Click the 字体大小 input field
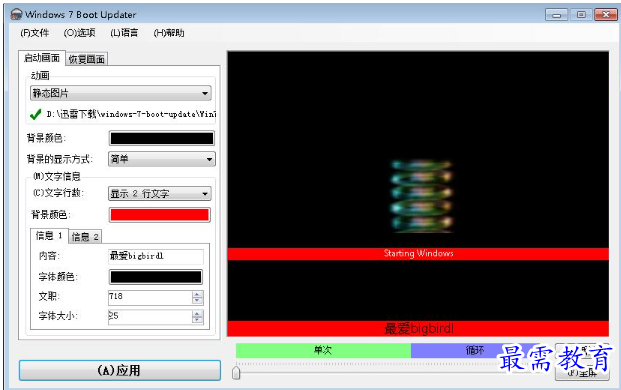Screen dimensions: 621x390 pyautogui.click(x=150, y=317)
